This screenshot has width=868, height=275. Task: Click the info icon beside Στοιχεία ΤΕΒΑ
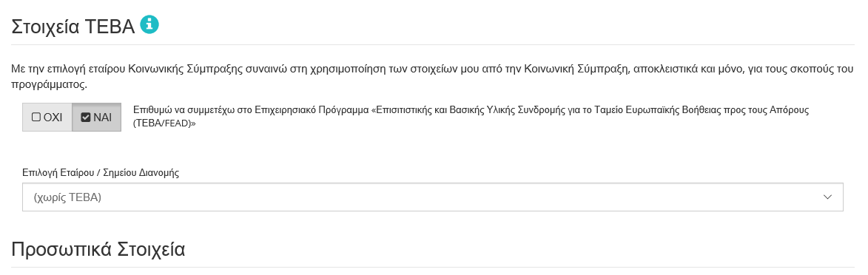tap(149, 25)
